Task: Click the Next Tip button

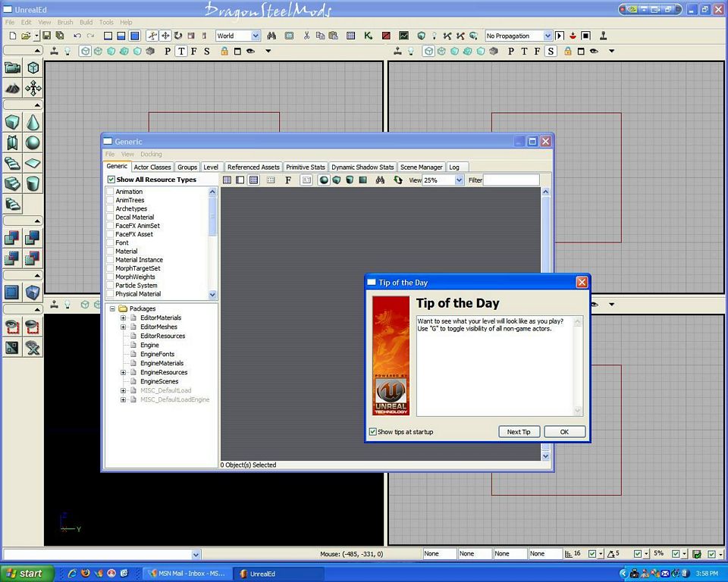Action: (519, 432)
